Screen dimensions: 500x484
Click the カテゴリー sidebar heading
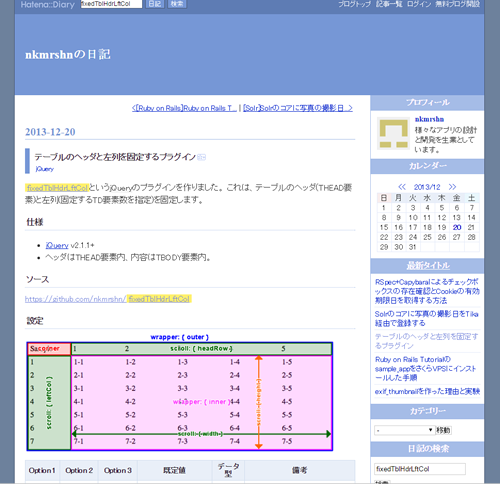click(x=428, y=411)
